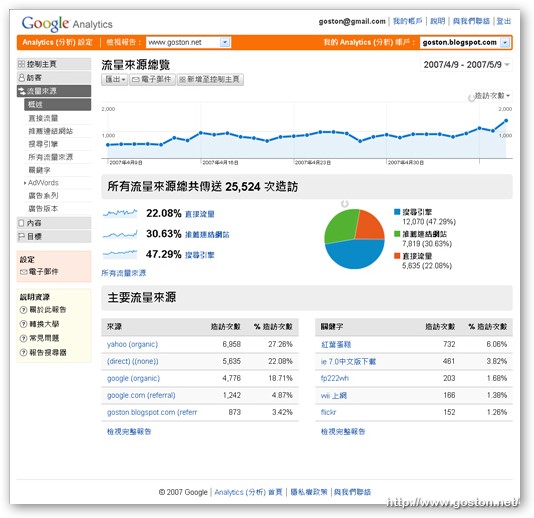Viewport: 534px width, 518px height.
Task: Click the dashboard grid icon beside 控制主頁
Action: point(21,64)
